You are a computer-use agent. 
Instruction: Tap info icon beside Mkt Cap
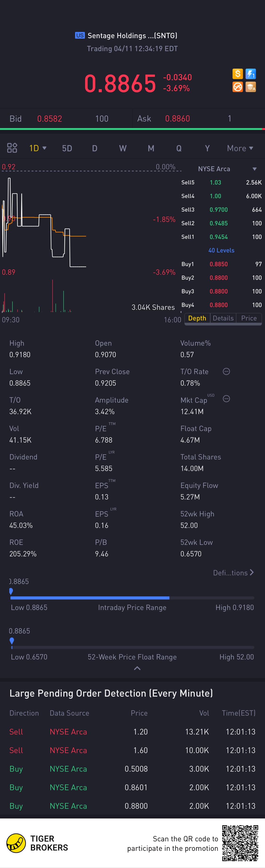(x=226, y=399)
